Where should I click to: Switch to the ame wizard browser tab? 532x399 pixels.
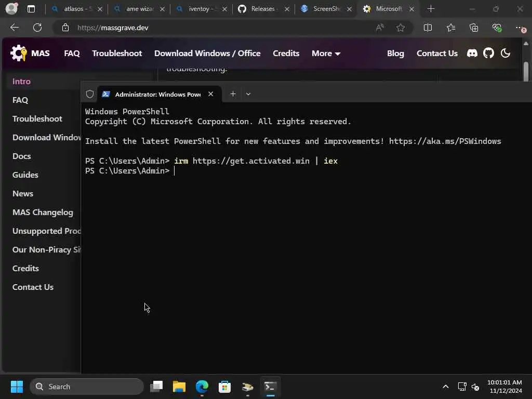click(x=140, y=9)
